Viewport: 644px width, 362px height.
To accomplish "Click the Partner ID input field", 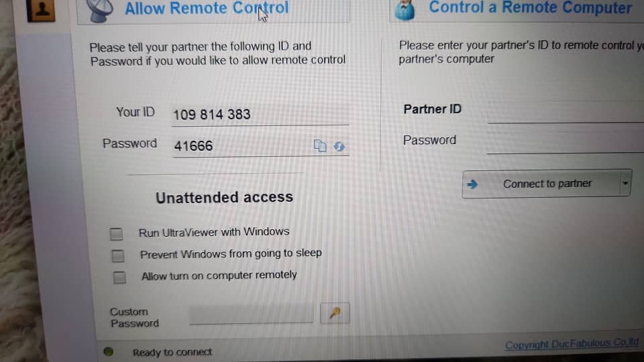I will [x=566, y=112].
